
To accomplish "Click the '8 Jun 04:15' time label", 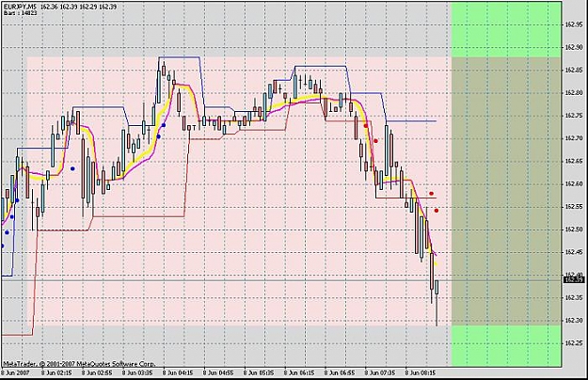I will pos(178,372).
